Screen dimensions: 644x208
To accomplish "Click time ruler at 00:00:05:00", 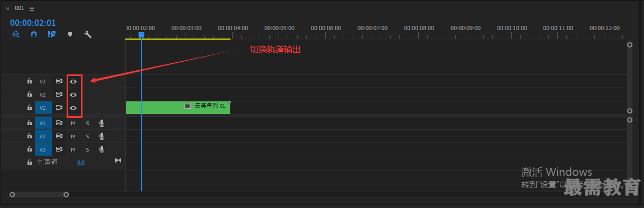I will point(279,28).
